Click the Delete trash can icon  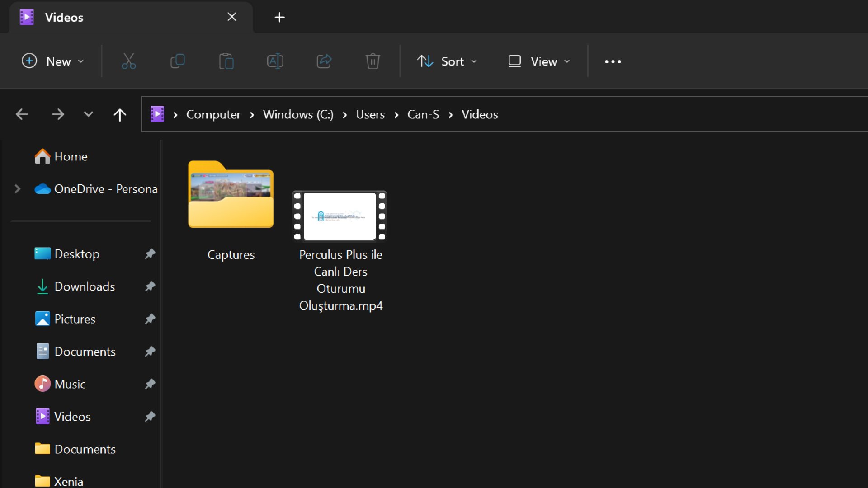373,61
